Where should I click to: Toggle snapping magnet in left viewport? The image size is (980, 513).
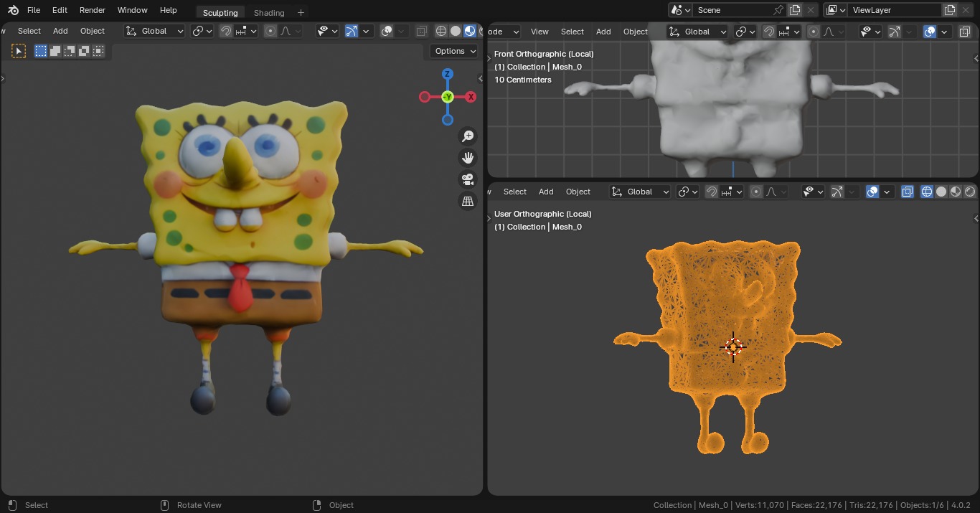(226, 31)
